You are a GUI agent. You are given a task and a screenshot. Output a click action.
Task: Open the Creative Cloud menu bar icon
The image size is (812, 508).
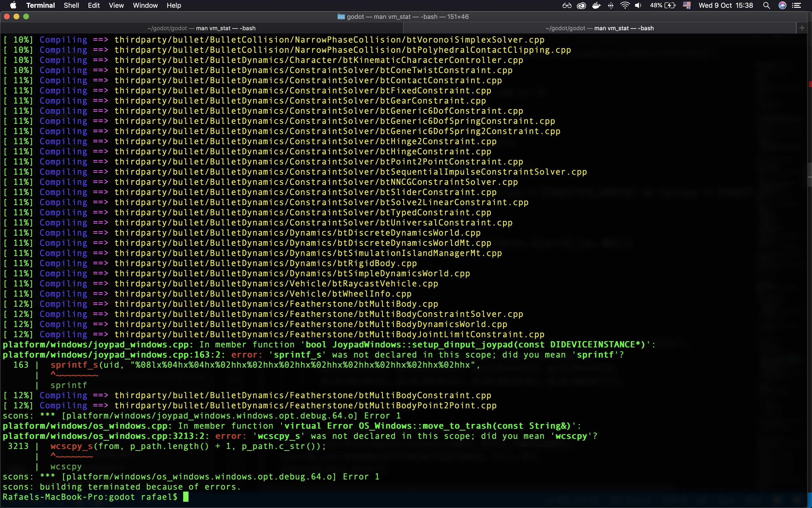coord(581,5)
